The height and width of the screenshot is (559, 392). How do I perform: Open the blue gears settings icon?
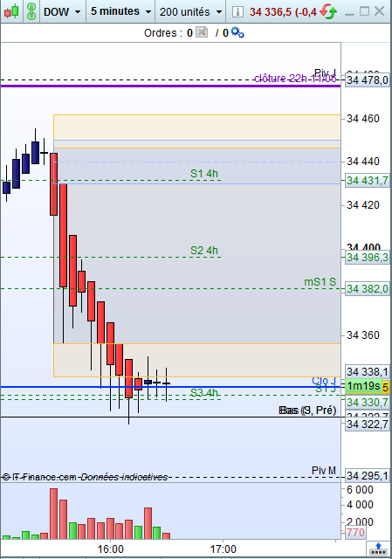(237, 32)
